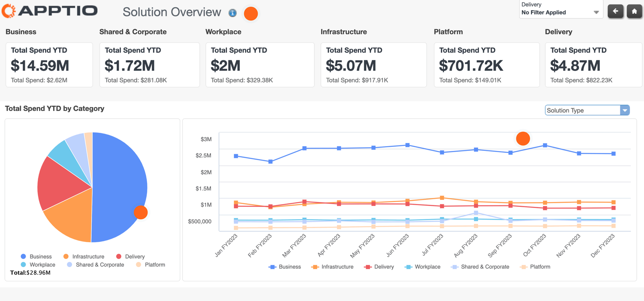
Task: Go to the home page icon
Action: tap(634, 11)
